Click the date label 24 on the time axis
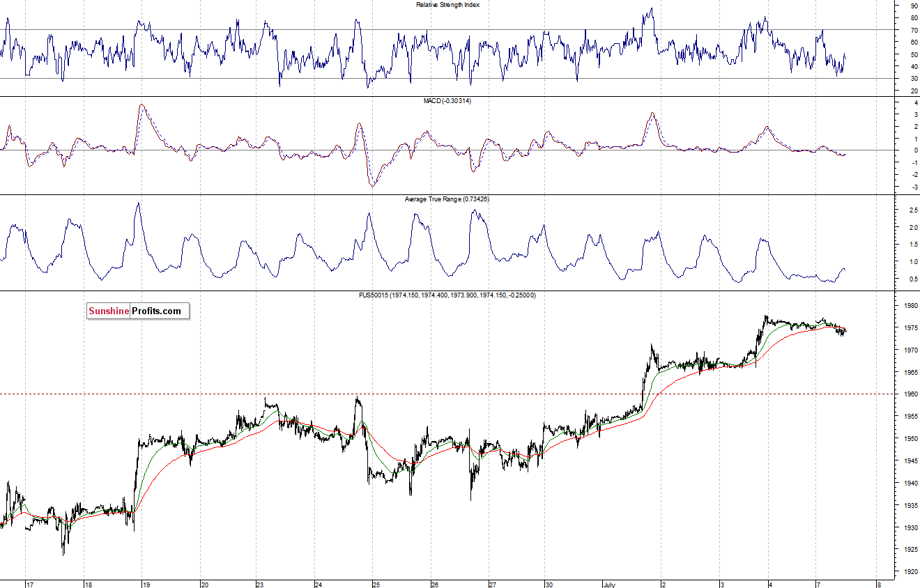The image size is (920, 588). click(x=317, y=585)
